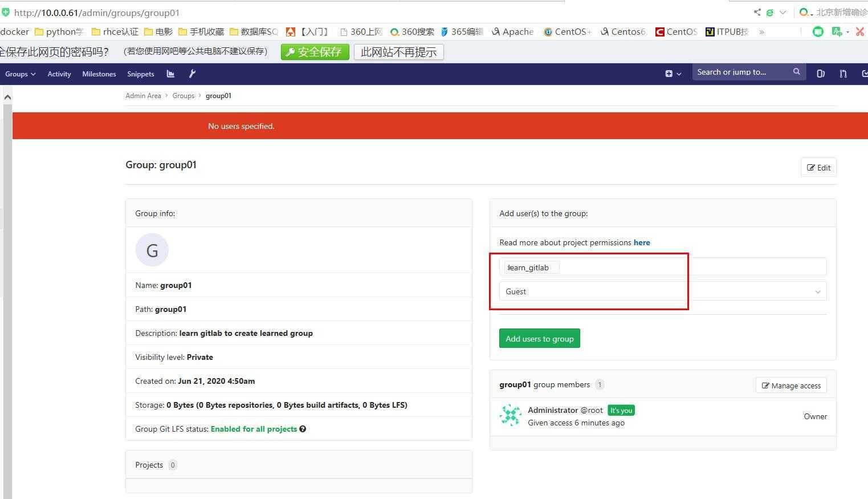The width and height of the screenshot is (868, 499).
Task: Click the group01 breadcrumb
Action: click(x=218, y=96)
